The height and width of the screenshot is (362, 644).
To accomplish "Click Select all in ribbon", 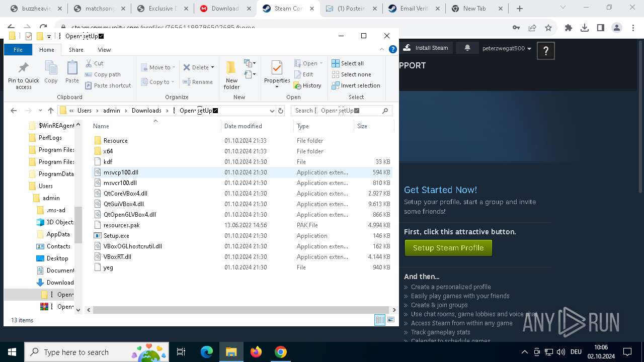I will [348, 63].
